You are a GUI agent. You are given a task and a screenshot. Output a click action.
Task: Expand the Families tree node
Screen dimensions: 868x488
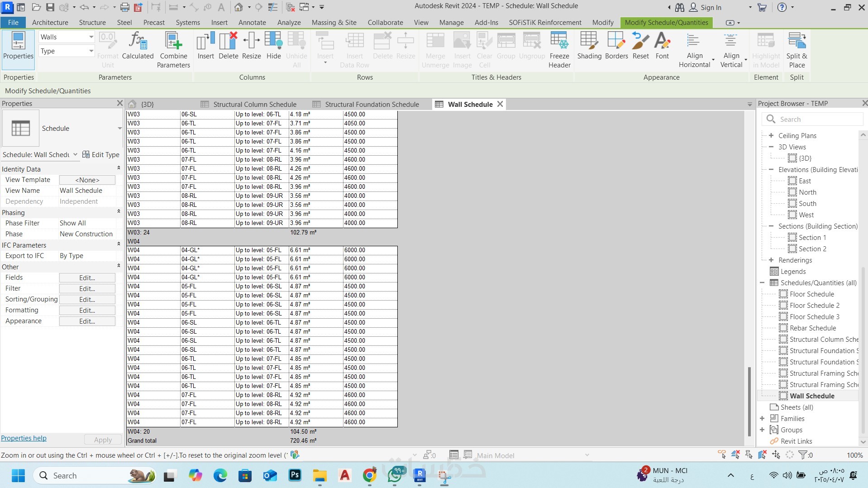tap(762, 418)
